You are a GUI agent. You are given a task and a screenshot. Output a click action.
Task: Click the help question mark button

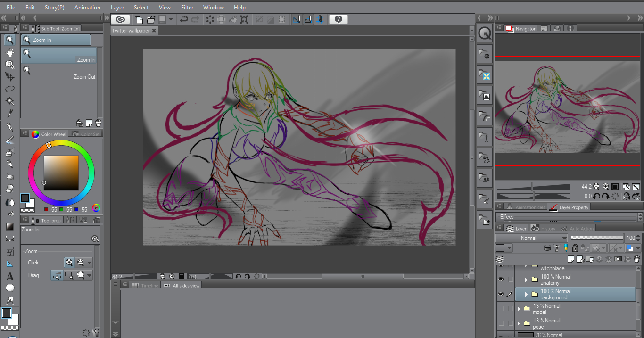338,19
